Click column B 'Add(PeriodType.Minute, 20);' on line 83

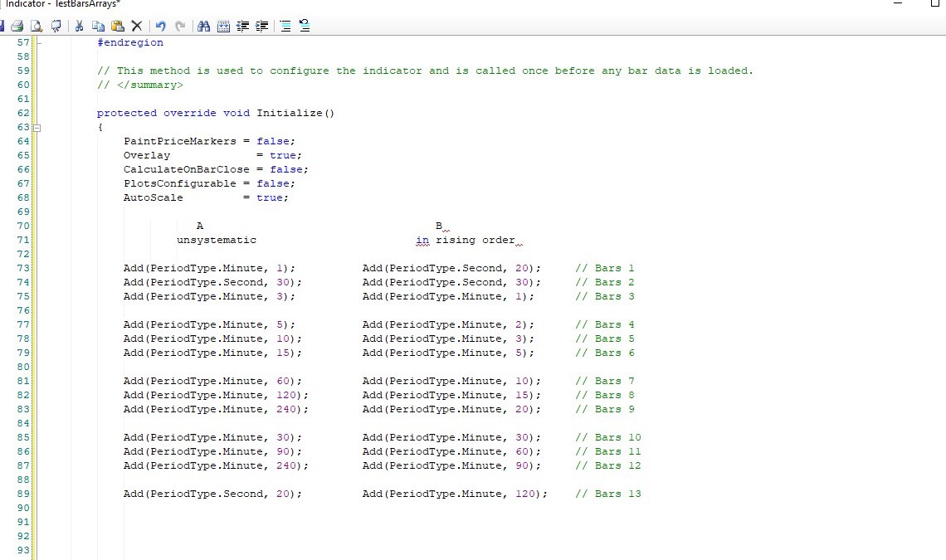(x=451, y=409)
